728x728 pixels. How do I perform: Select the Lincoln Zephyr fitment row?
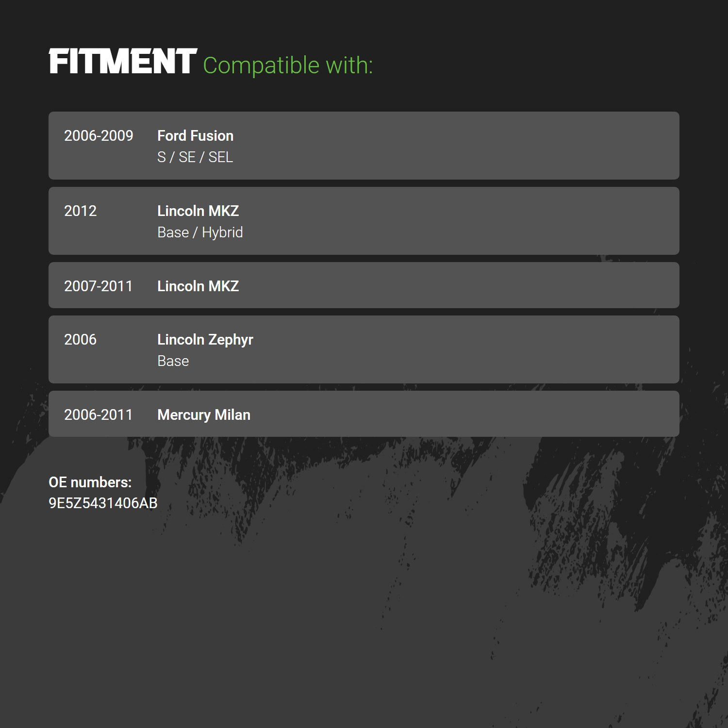[x=364, y=349]
